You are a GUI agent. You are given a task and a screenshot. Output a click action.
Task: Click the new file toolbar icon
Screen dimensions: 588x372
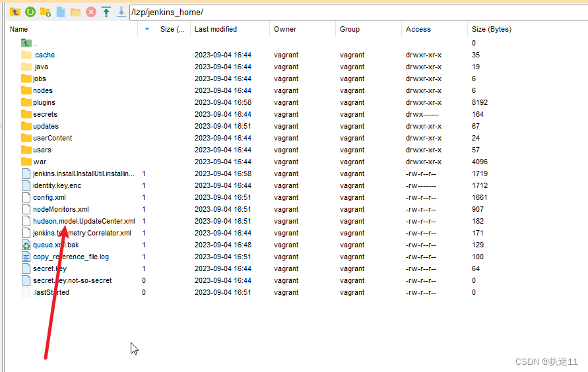pyautogui.click(x=61, y=12)
